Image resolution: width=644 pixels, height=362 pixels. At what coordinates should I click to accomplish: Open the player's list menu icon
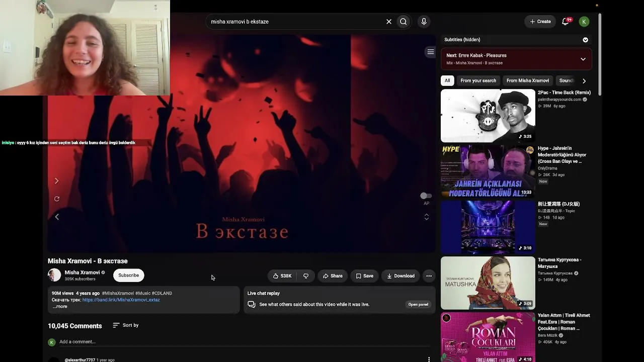tap(430, 52)
